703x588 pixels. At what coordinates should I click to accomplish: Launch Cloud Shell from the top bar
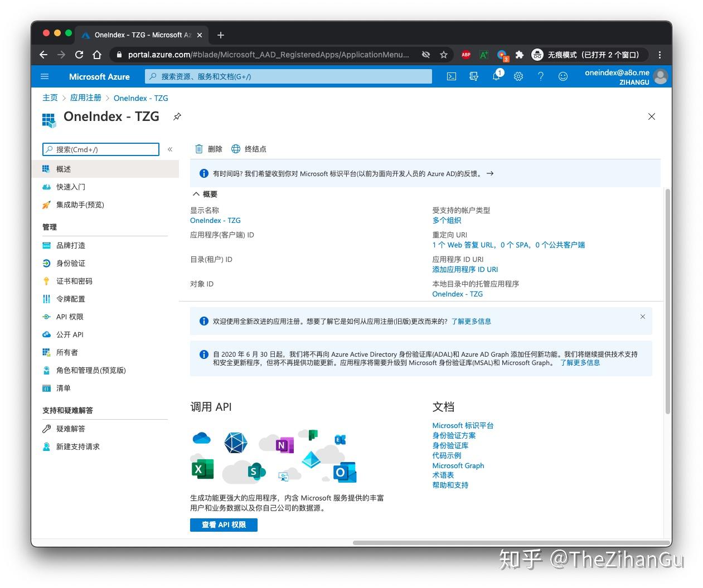coord(452,76)
